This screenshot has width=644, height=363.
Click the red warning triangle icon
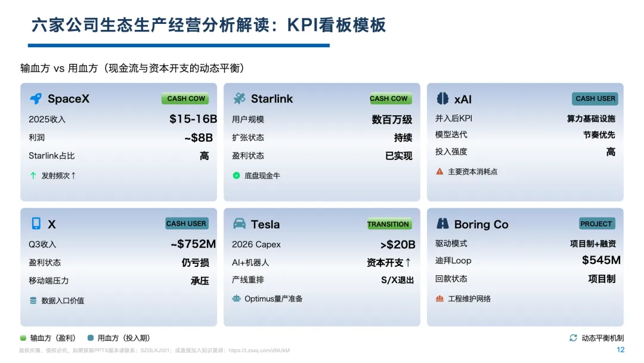click(439, 171)
